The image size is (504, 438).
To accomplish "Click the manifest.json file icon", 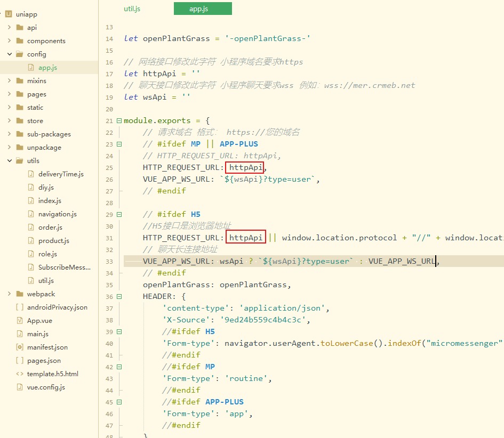I will [20, 347].
